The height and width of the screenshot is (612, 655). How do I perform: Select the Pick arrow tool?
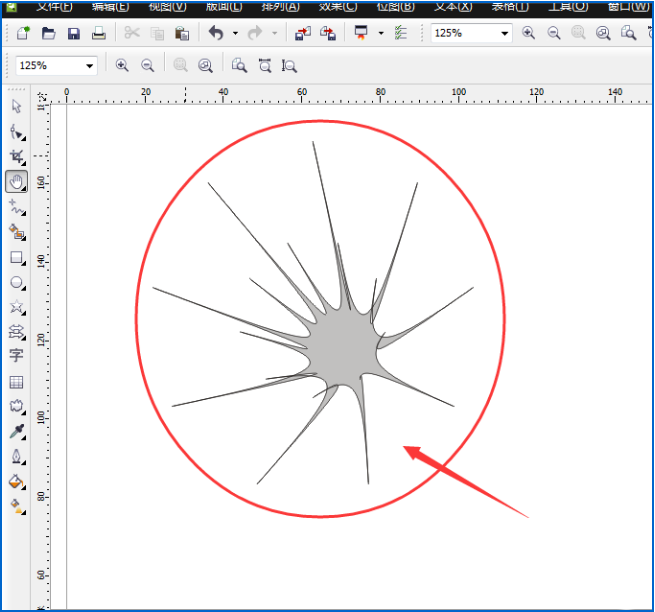(x=16, y=107)
